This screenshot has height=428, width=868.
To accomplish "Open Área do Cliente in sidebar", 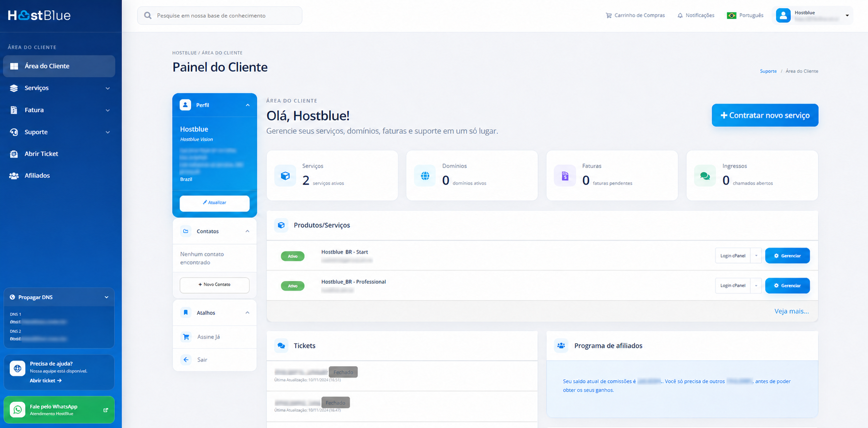I will pos(59,66).
